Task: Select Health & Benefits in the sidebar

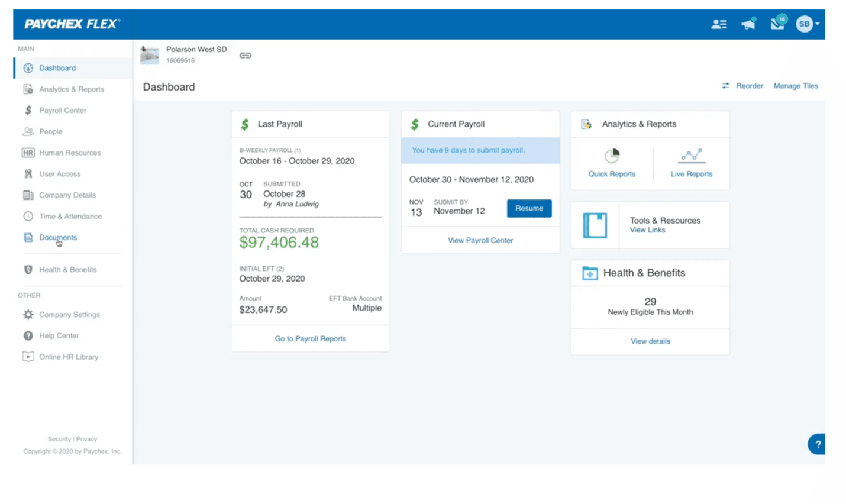Action: pyautogui.click(x=67, y=269)
